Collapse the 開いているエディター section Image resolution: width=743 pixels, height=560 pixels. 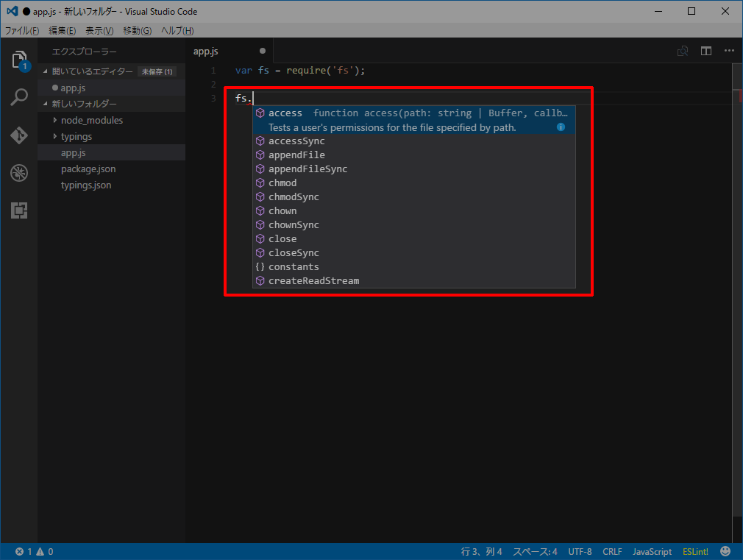point(56,71)
